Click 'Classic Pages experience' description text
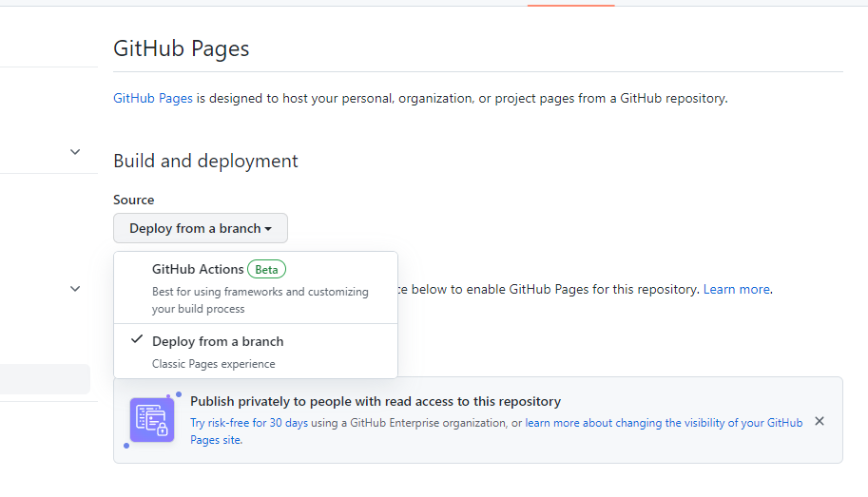The height and width of the screenshot is (497, 868). 213,364
